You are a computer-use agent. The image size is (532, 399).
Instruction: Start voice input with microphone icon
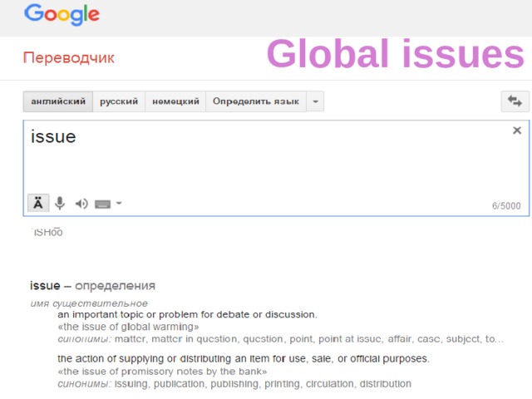point(60,203)
